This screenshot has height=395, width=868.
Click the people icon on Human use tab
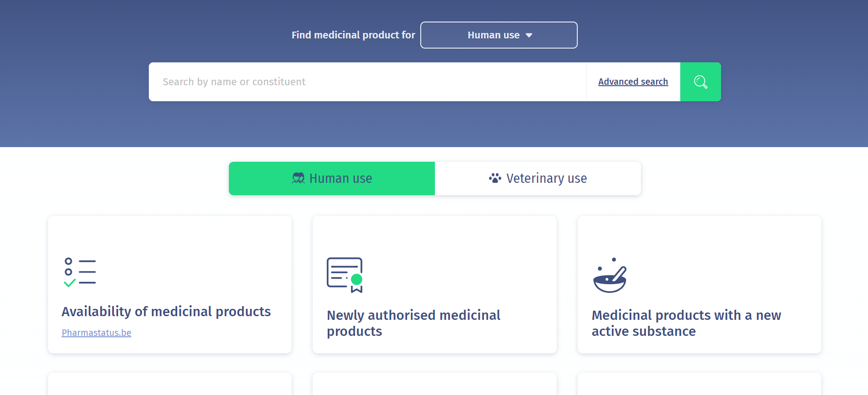(298, 178)
